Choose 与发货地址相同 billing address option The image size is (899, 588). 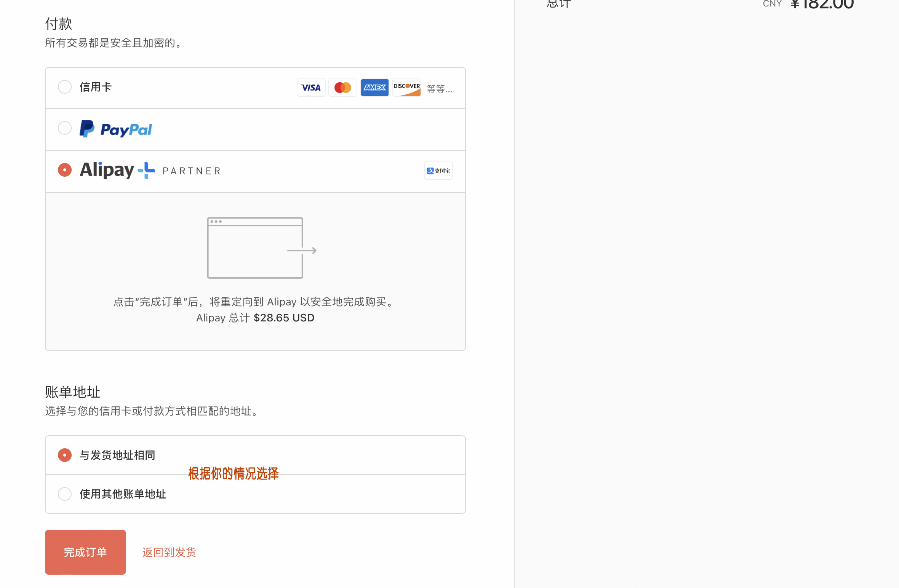coord(65,455)
